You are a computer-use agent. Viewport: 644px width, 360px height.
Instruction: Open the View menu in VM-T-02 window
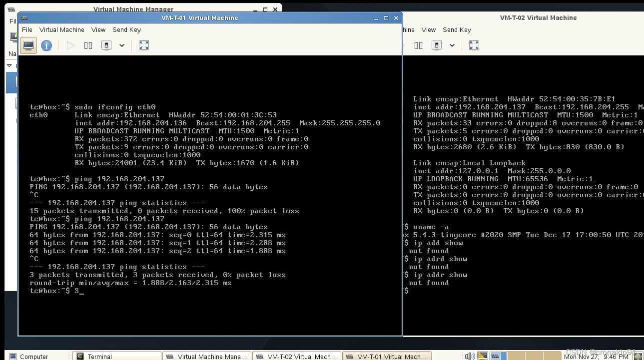coord(429,30)
